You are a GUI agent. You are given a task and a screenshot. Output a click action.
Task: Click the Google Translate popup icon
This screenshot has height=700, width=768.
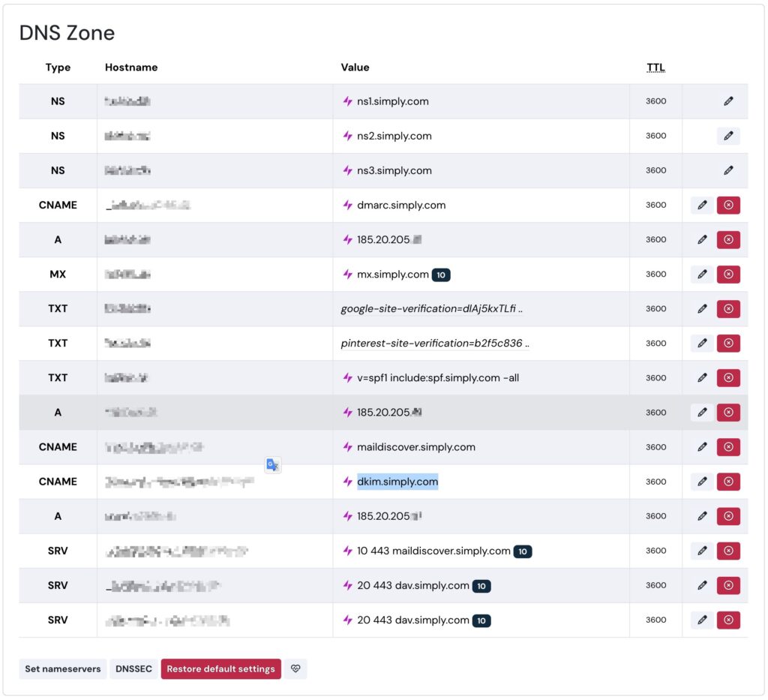point(273,464)
